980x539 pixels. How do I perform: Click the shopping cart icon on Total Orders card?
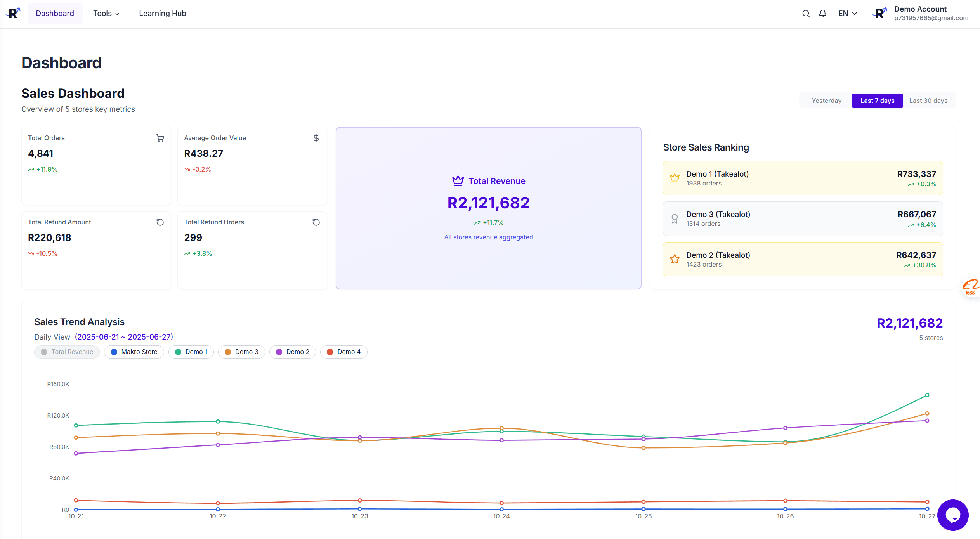click(x=160, y=138)
